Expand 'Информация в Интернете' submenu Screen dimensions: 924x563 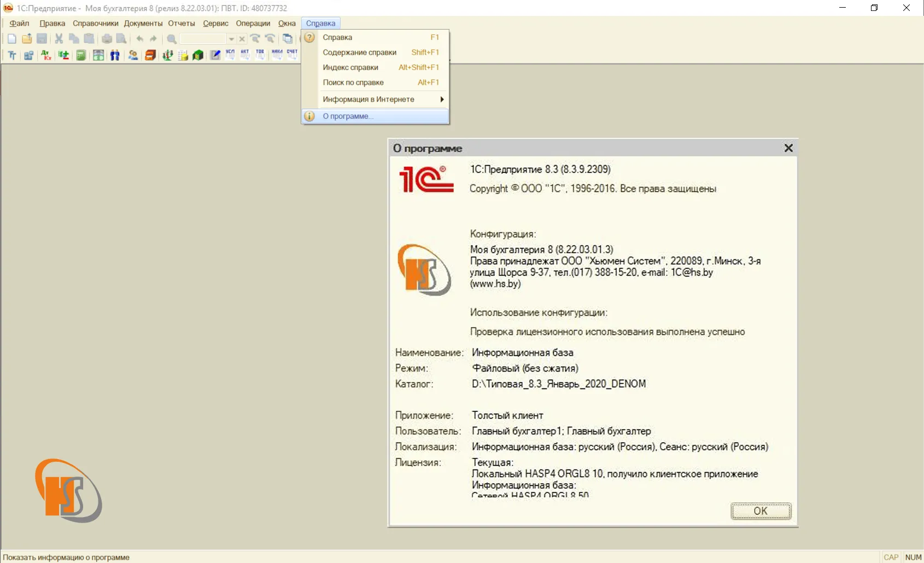coord(375,99)
